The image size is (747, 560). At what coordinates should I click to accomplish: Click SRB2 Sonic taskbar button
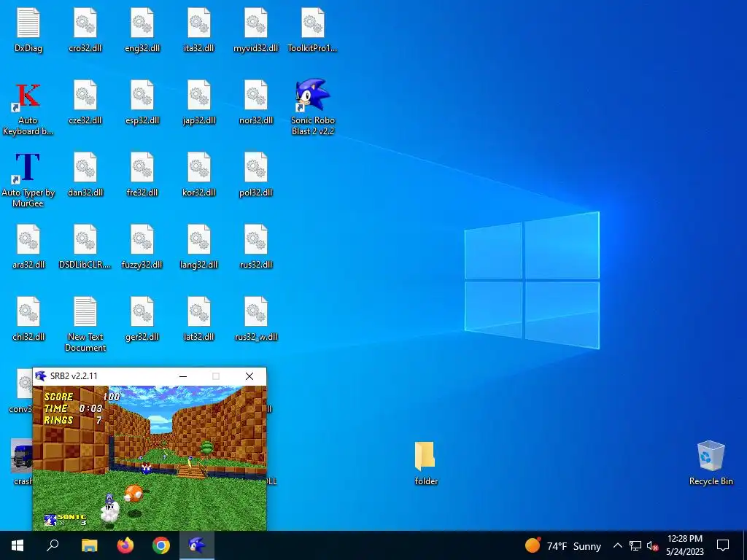pyautogui.click(x=197, y=545)
